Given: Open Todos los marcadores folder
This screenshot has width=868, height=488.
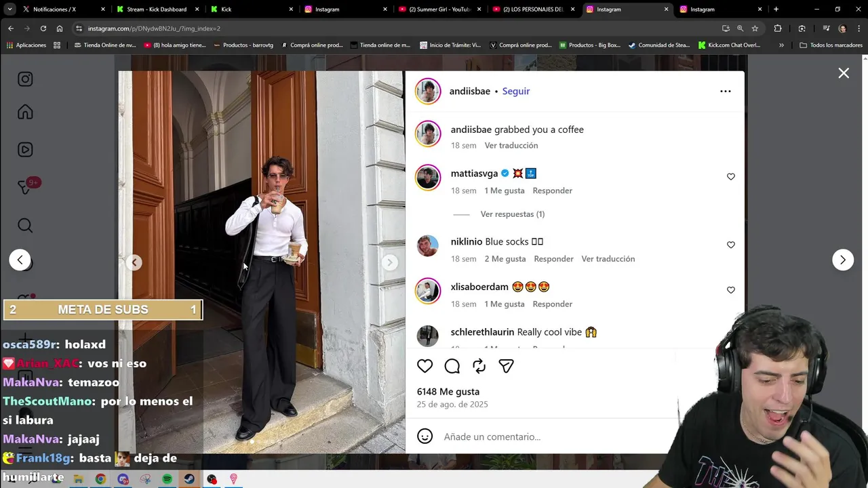Looking at the screenshot, I should tap(831, 45).
